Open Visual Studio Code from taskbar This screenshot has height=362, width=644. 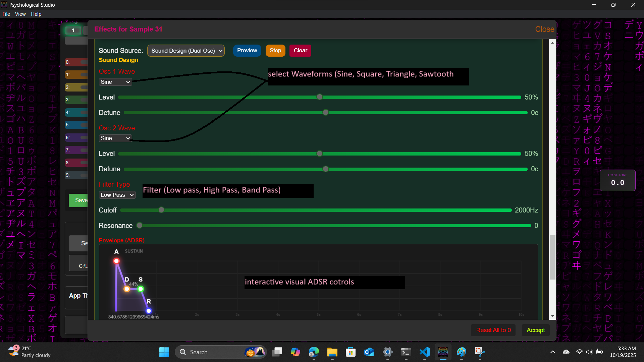click(x=424, y=352)
